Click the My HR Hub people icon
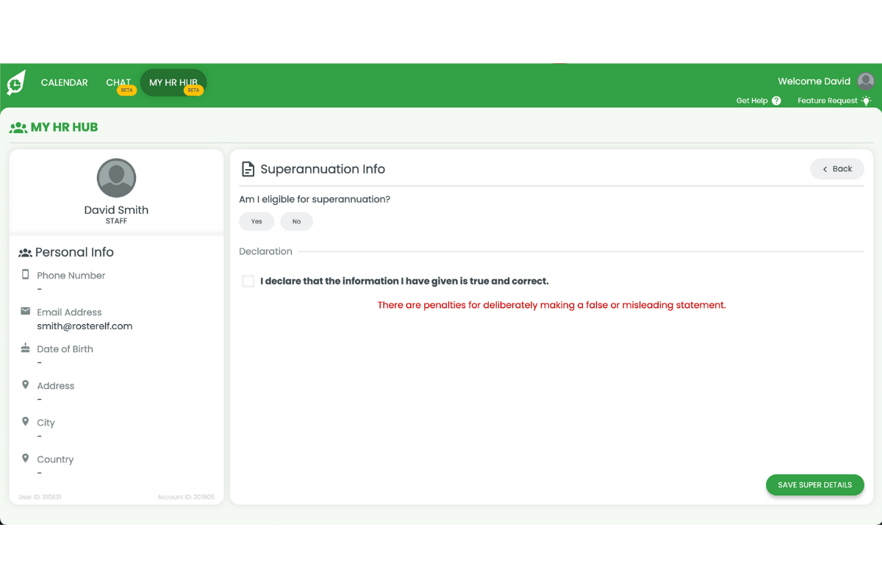This screenshot has height=588, width=882. pos(18,127)
